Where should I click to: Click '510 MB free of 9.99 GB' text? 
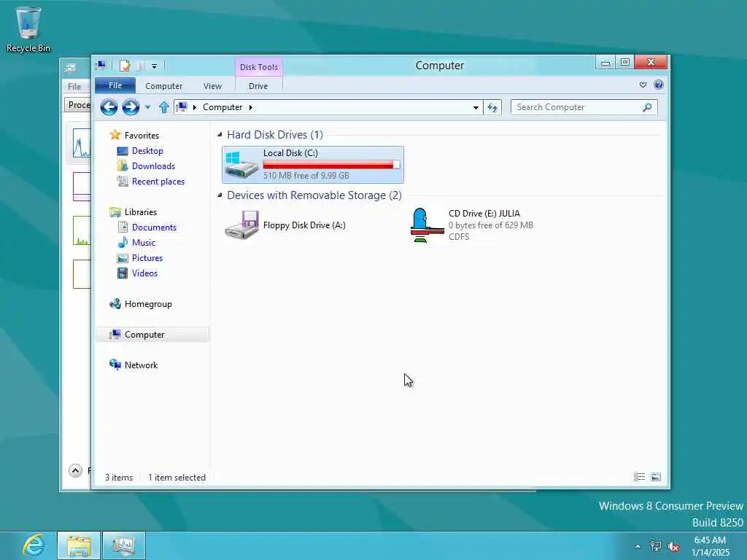click(306, 176)
